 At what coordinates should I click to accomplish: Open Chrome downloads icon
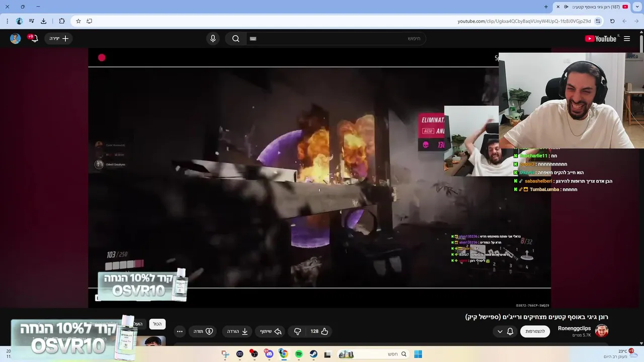[44, 21]
